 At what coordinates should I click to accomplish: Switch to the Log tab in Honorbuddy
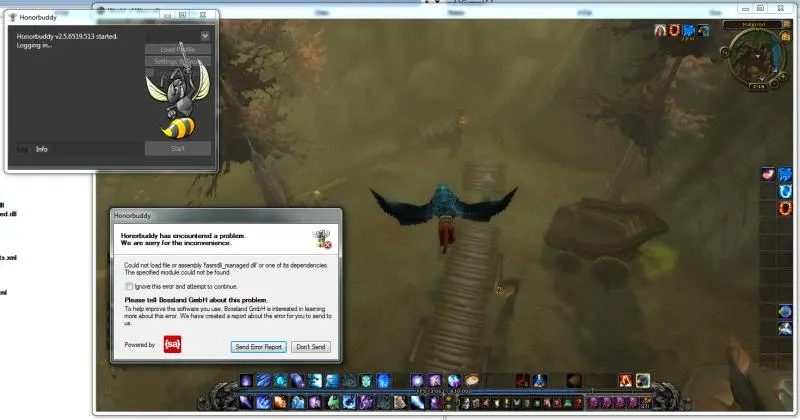tap(22, 149)
